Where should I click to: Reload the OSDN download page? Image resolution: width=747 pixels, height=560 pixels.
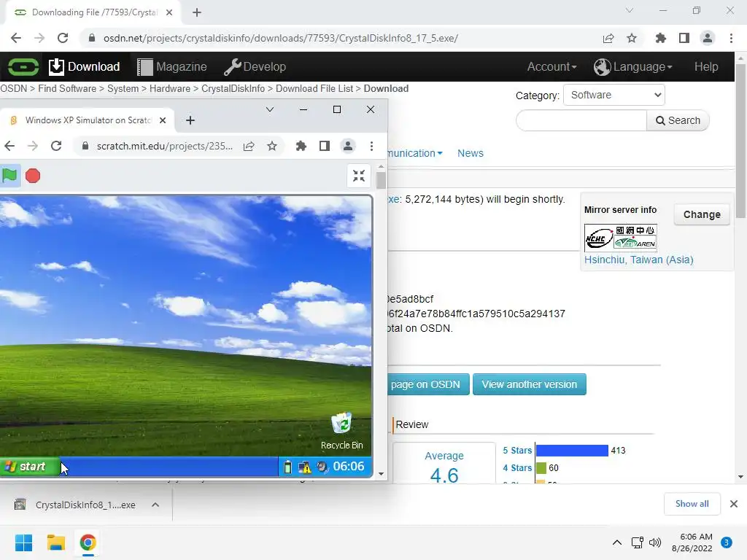coord(63,38)
